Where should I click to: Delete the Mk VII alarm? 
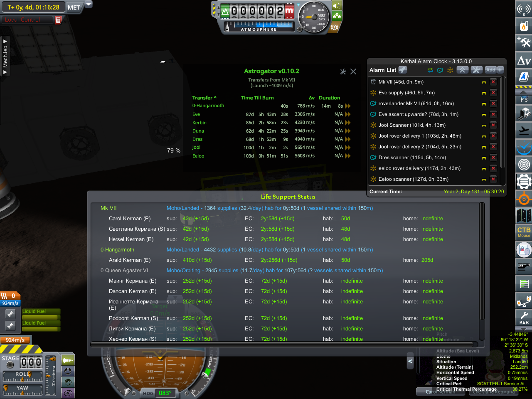tap(493, 82)
